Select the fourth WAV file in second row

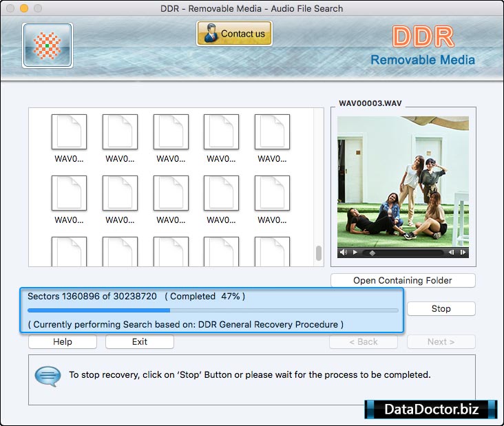[221, 200]
